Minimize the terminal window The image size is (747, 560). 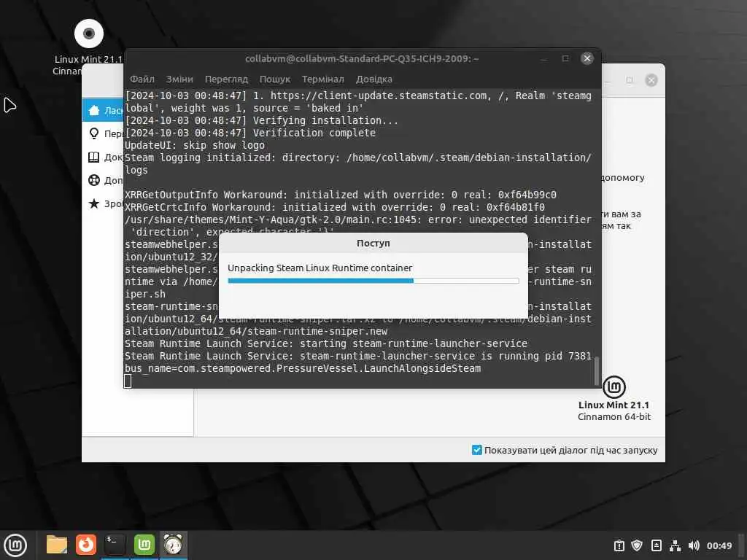click(x=543, y=58)
